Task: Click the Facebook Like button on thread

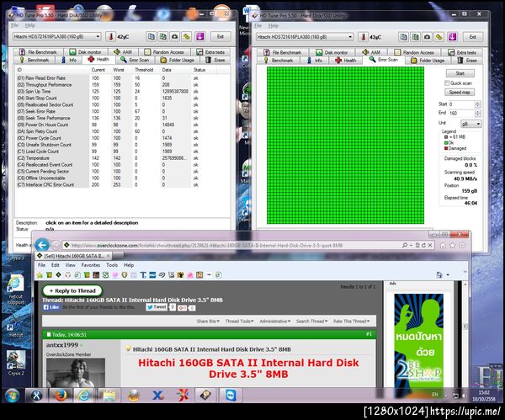Action: click(x=51, y=307)
